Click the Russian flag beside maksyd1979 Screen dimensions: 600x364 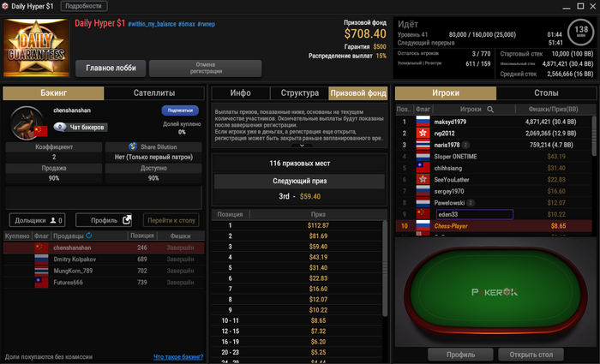click(423, 122)
